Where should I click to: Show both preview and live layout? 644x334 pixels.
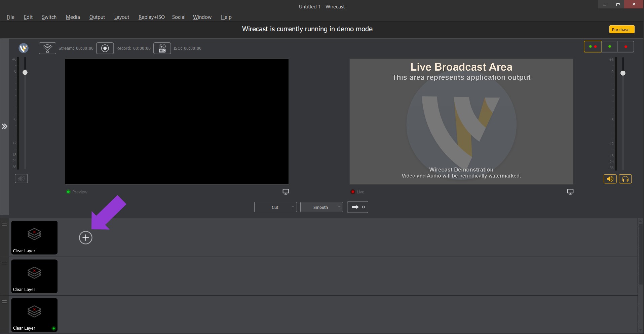click(x=593, y=46)
